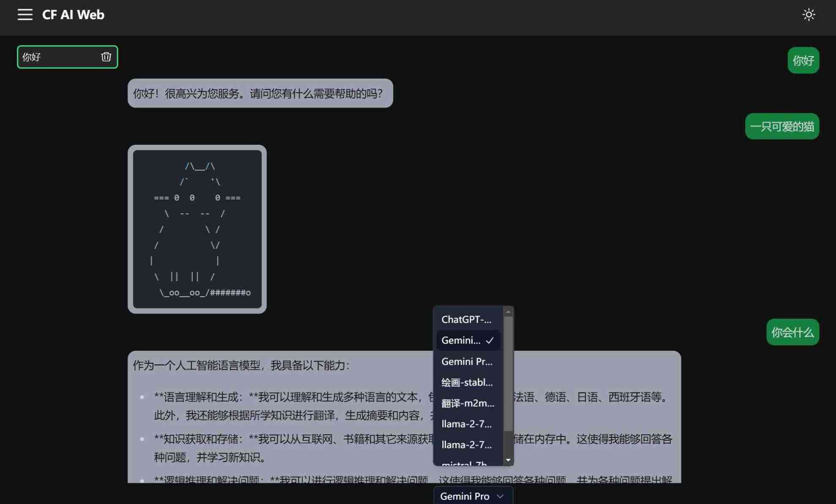Click the 作为一个人工智能语言模型 reply text
The image size is (836, 504).
[241, 365]
